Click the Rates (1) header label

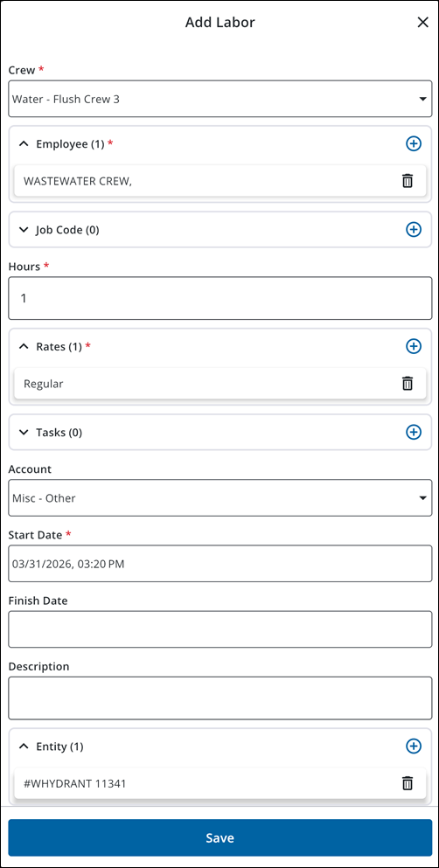(x=59, y=346)
